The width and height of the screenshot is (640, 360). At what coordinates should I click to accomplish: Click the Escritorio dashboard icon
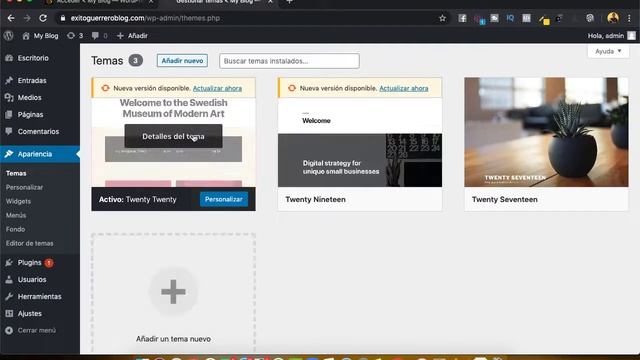coord(9,58)
